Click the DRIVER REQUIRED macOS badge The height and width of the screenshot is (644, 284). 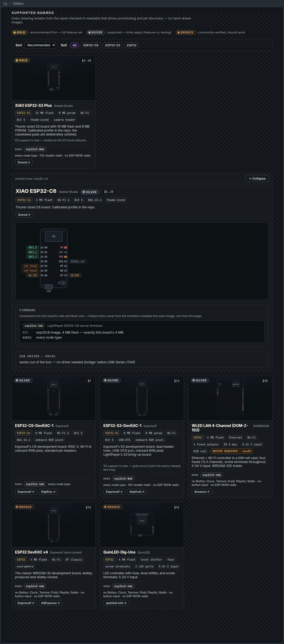pos(232,451)
